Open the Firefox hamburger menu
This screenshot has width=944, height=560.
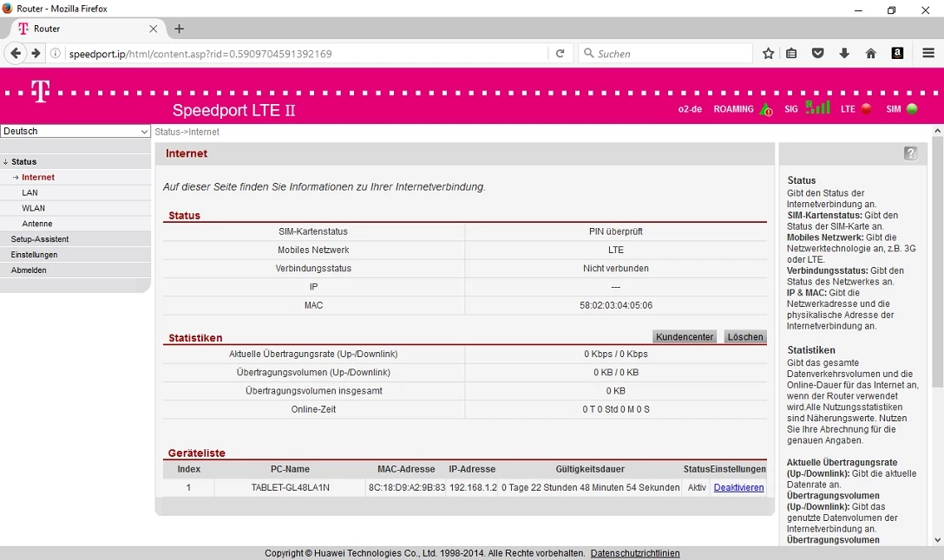pyautogui.click(x=928, y=54)
